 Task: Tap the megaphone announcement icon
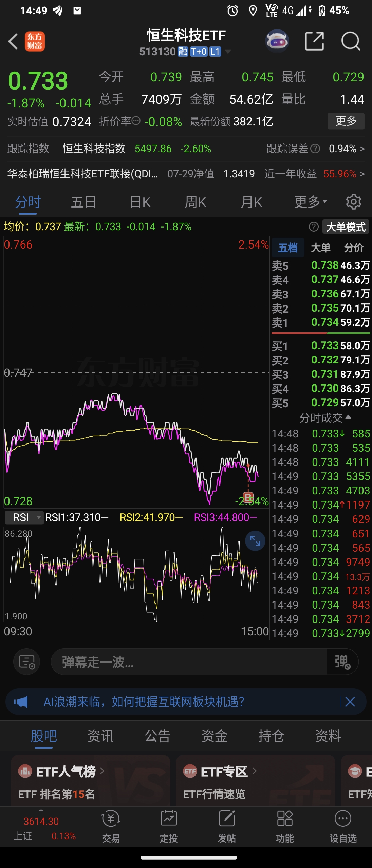click(21, 702)
